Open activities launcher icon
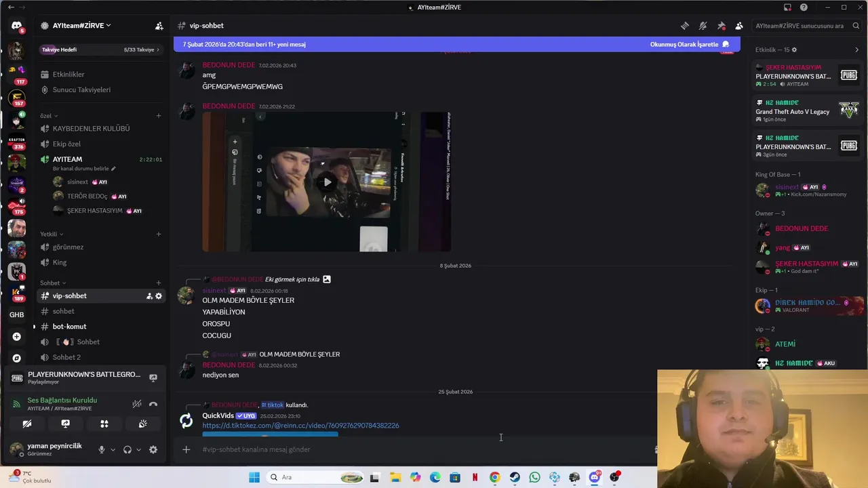Viewport: 868px width, 488px height. [104, 424]
